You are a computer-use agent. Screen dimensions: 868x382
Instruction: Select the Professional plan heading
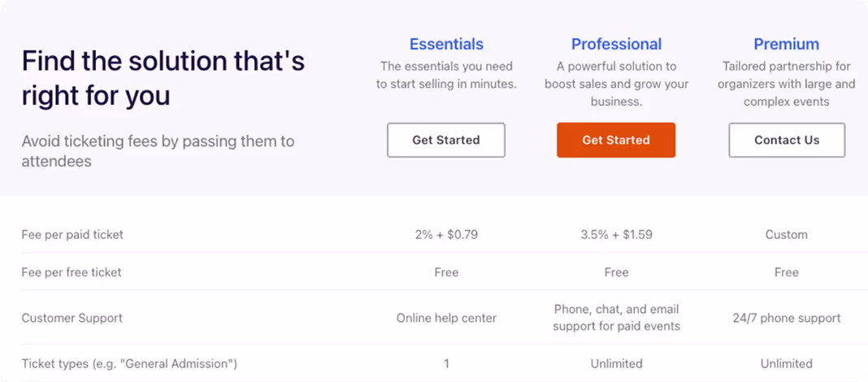click(x=616, y=44)
